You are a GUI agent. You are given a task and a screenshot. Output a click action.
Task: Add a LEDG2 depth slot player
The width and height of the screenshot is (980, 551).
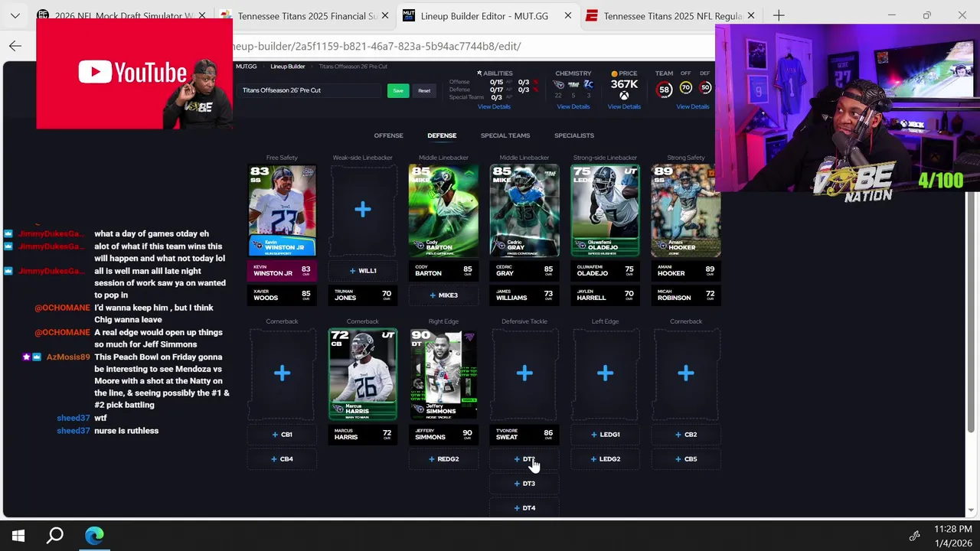(605, 459)
